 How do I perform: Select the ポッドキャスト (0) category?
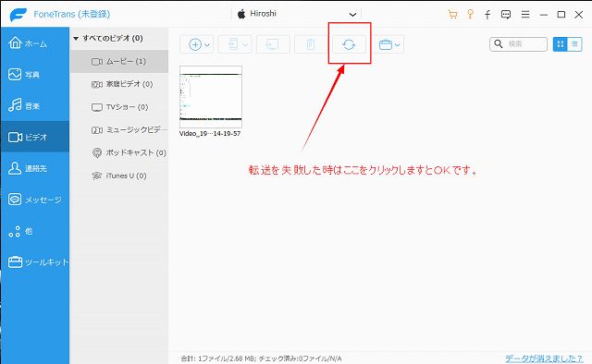click(119, 152)
